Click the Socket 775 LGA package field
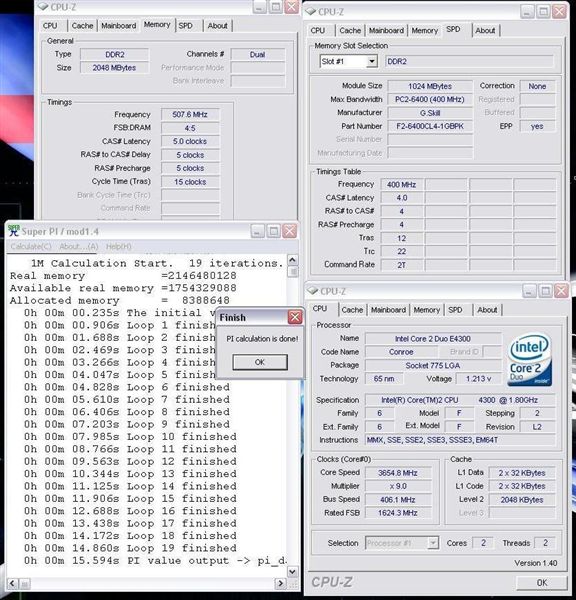Image resolution: width=576 pixels, height=600 pixels. [x=433, y=365]
